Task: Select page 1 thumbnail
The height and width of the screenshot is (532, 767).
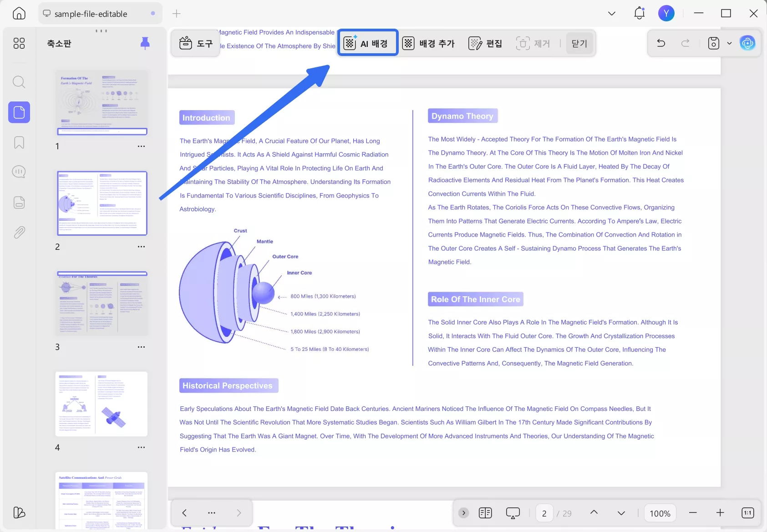Action: (102, 103)
